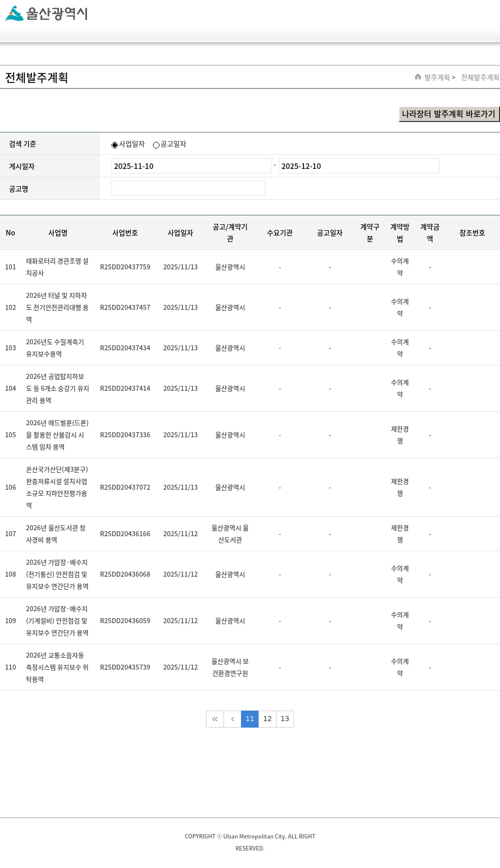Click the 사업번호 column header

(x=125, y=233)
